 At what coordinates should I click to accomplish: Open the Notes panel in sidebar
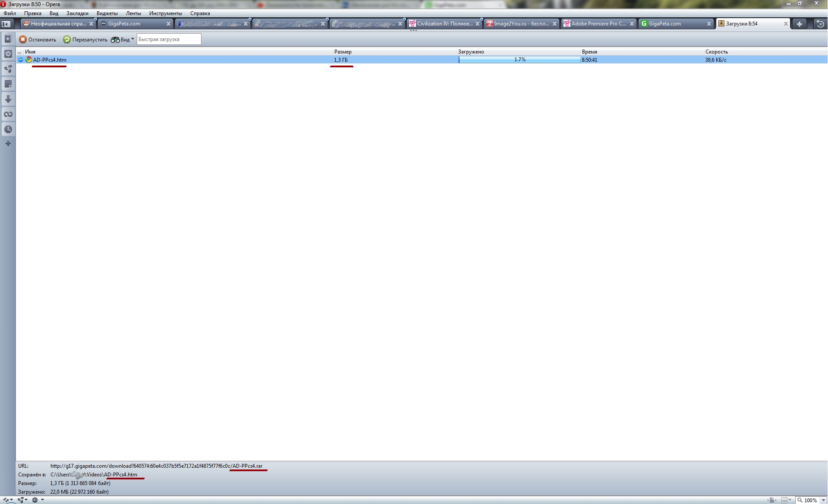[8, 84]
